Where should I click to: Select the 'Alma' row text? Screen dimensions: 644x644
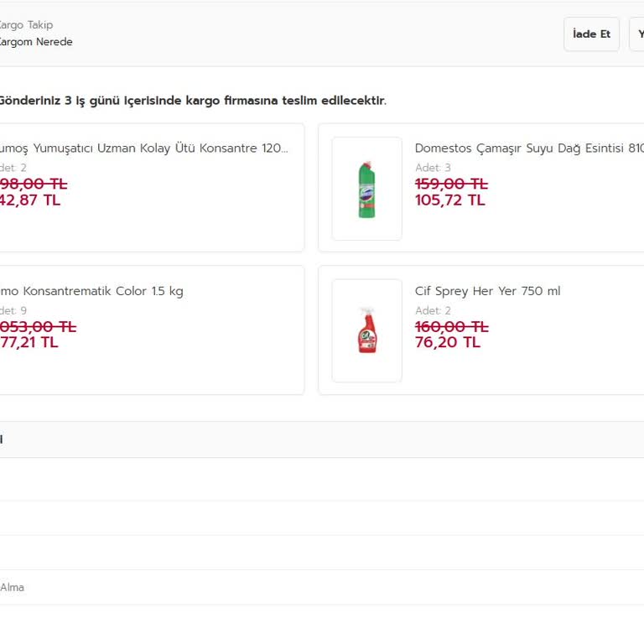tap(12, 587)
